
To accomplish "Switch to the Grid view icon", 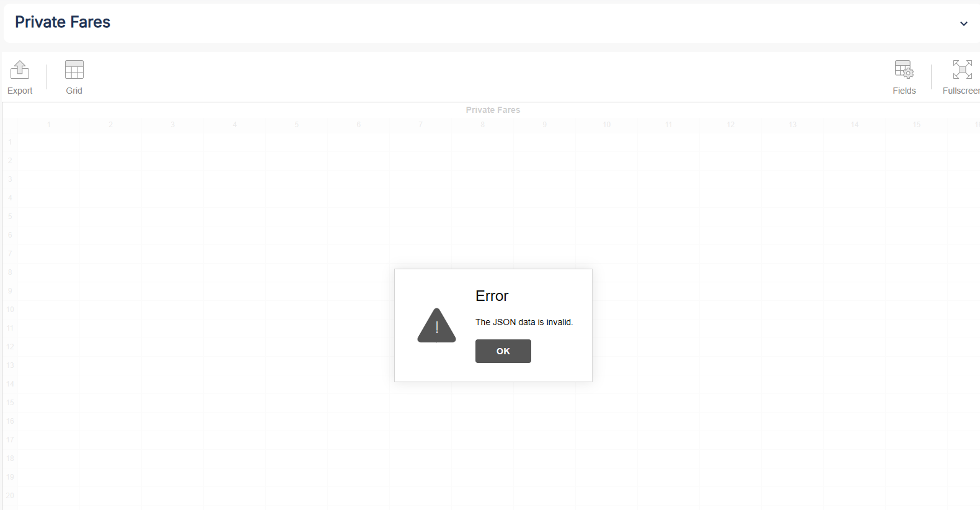I will pyautogui.click(x=74, y=70).
